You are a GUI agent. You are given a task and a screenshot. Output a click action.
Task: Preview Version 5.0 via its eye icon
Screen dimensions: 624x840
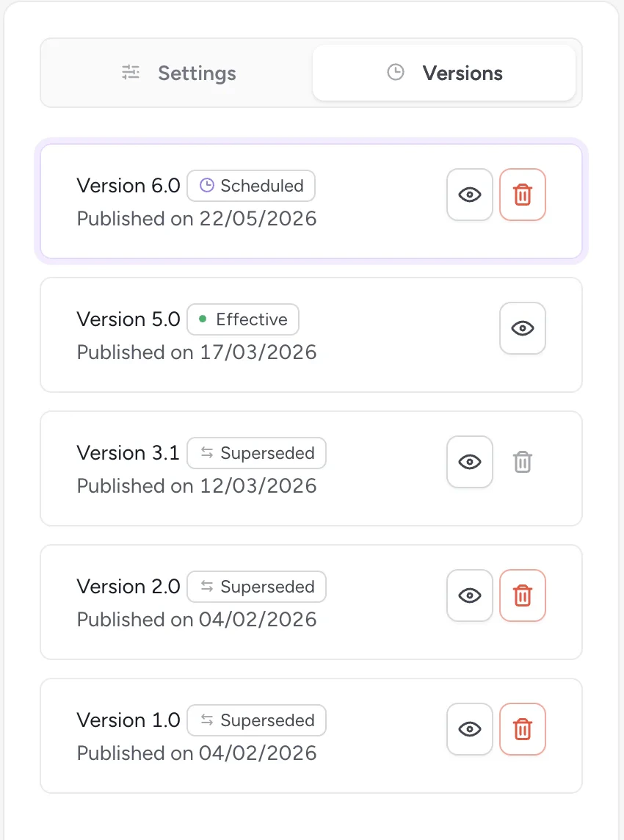(523, 328)
